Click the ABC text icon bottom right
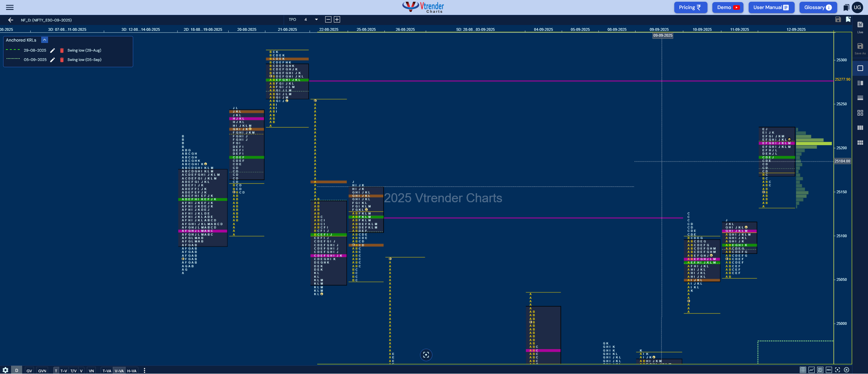This screenshot has width=868, height=374. click(x=829, y=370)
